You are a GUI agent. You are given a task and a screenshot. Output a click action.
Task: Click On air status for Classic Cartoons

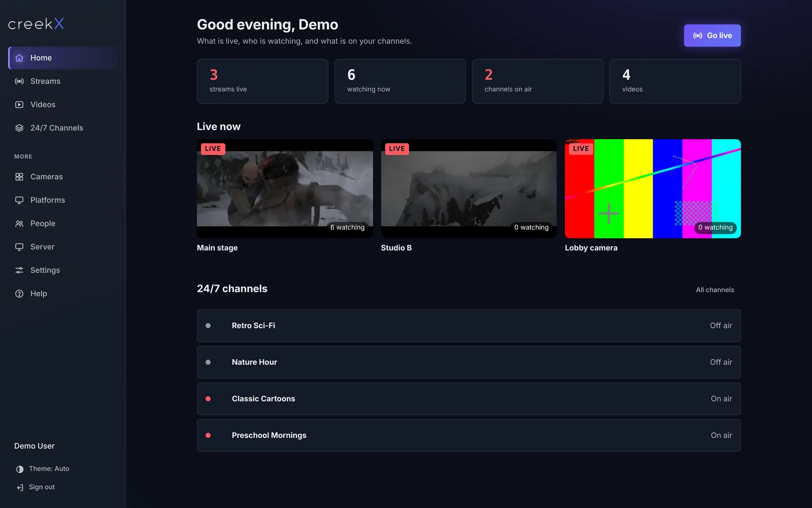pyautogui.click(x=722, y=399)
